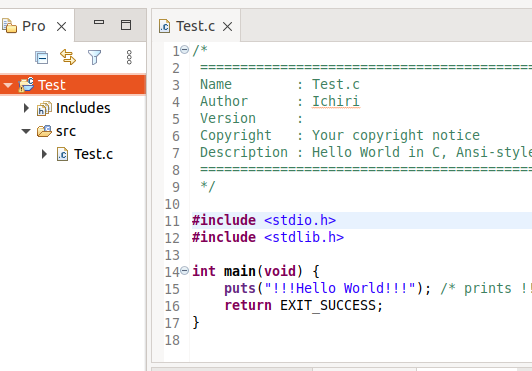Click line number 18 in the gutter

172,340
